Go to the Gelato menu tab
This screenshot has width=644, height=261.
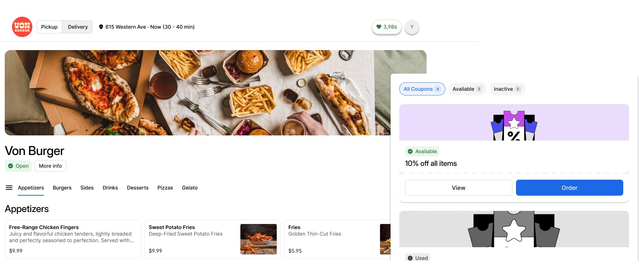click(x=190, y=188)
